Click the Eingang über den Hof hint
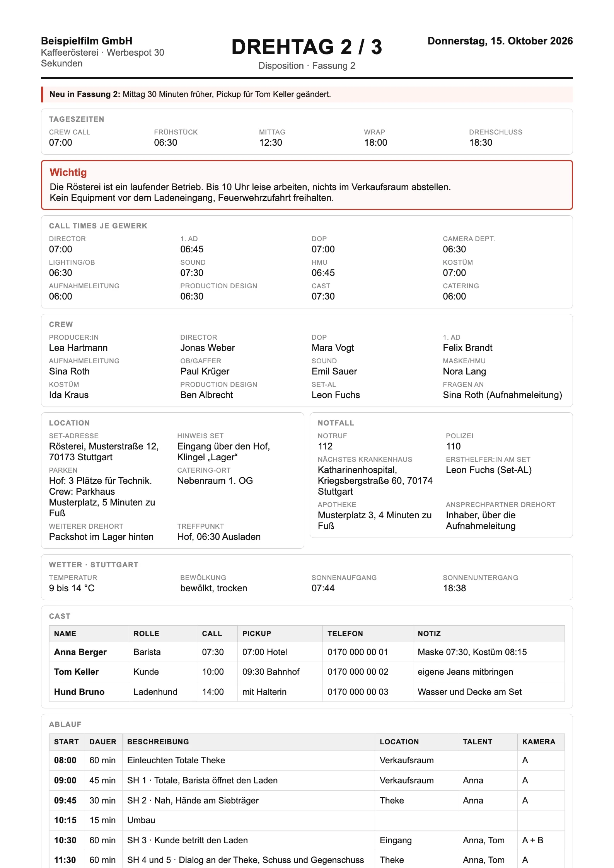614x868 pixels. tap(224, 452)
